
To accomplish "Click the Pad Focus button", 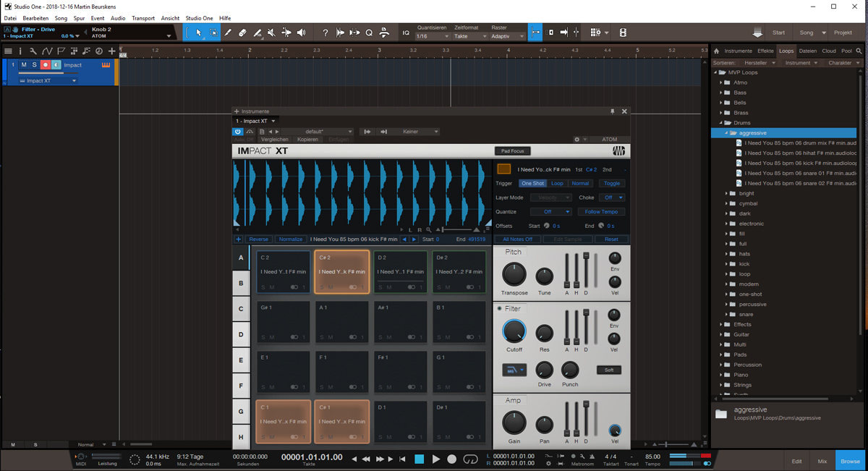I will pos(512,151).
